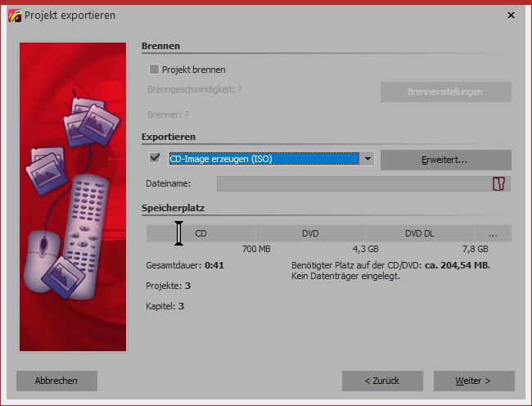Image resolution: width=532 pixels, height=406 pixels.
Task: Proceed with the Weiter > button
Action: tap(474, 381)
